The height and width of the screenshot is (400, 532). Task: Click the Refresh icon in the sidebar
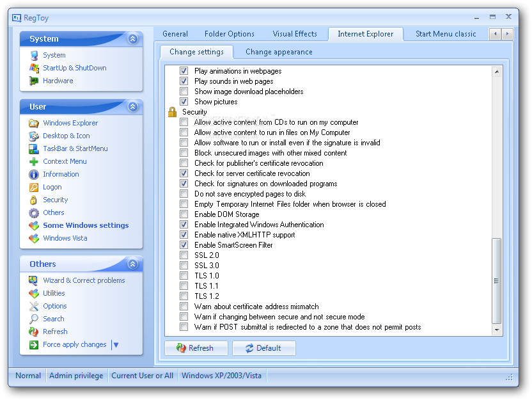coord(34,332)
